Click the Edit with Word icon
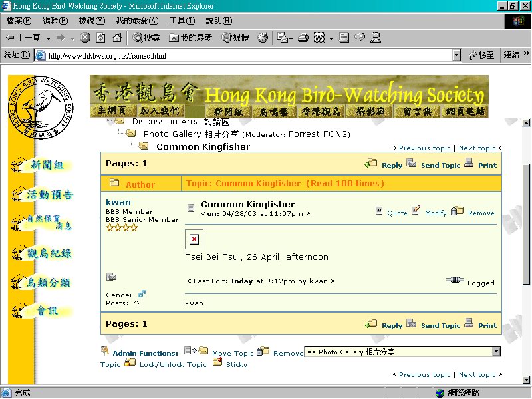Screen dimensions: 532x399 (x=319, y=37)
